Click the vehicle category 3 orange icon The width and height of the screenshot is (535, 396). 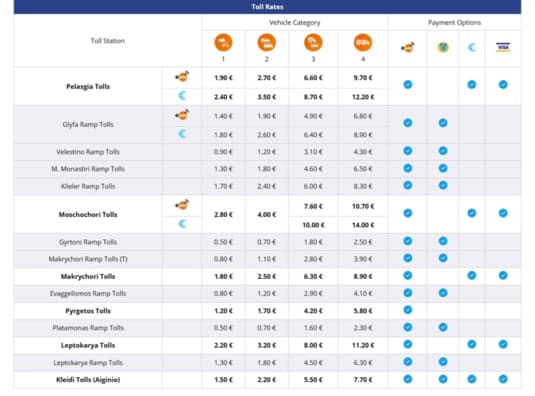(x=313, y=43)
